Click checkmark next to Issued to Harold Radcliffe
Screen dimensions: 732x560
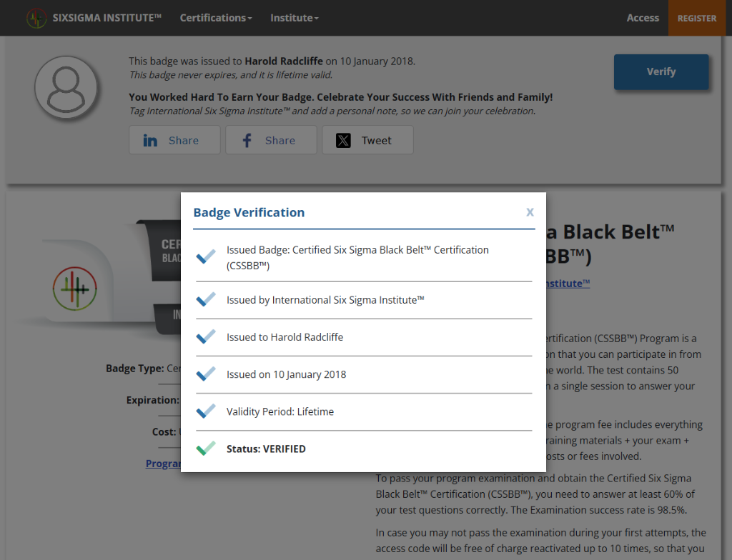206,337
